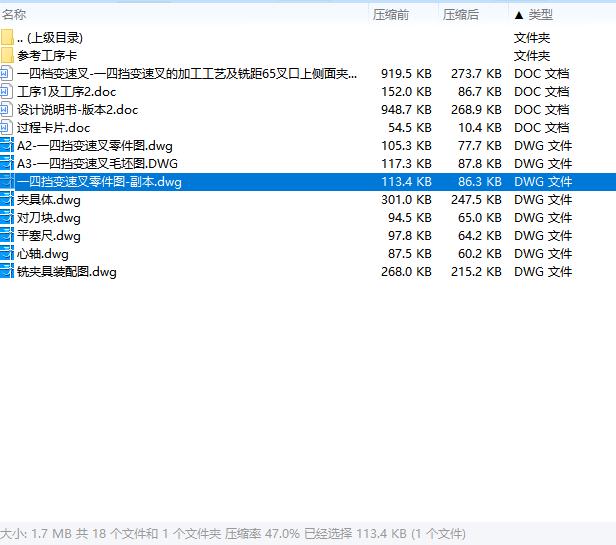
Task: Click the DWG icon for 对刀块.dwg
Action: point(7,218)
